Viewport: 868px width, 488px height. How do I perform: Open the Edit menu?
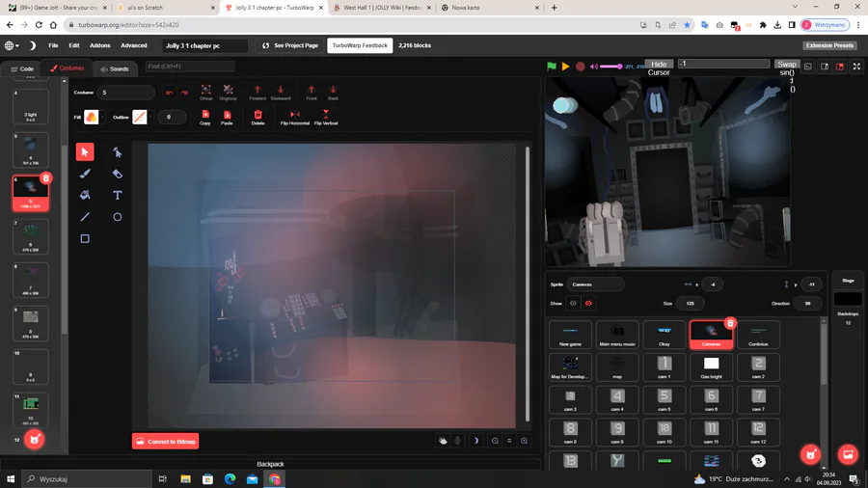pos(74,45)
